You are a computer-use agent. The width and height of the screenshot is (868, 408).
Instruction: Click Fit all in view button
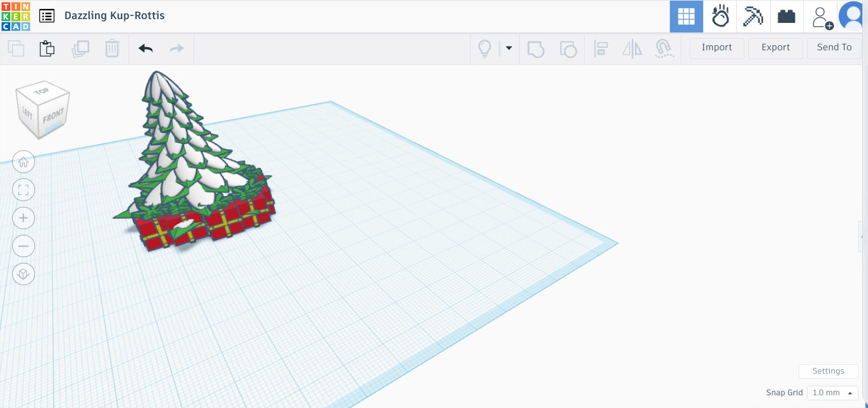24,190
